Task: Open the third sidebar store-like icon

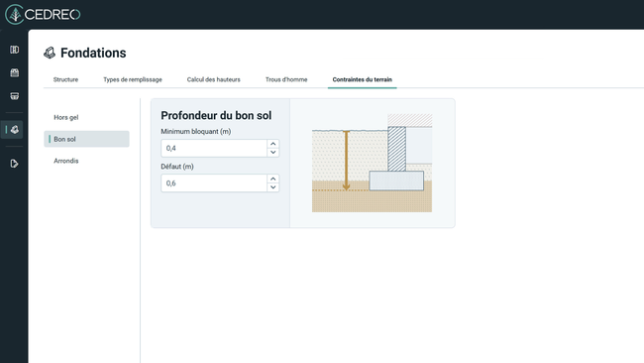Action: 15,96
